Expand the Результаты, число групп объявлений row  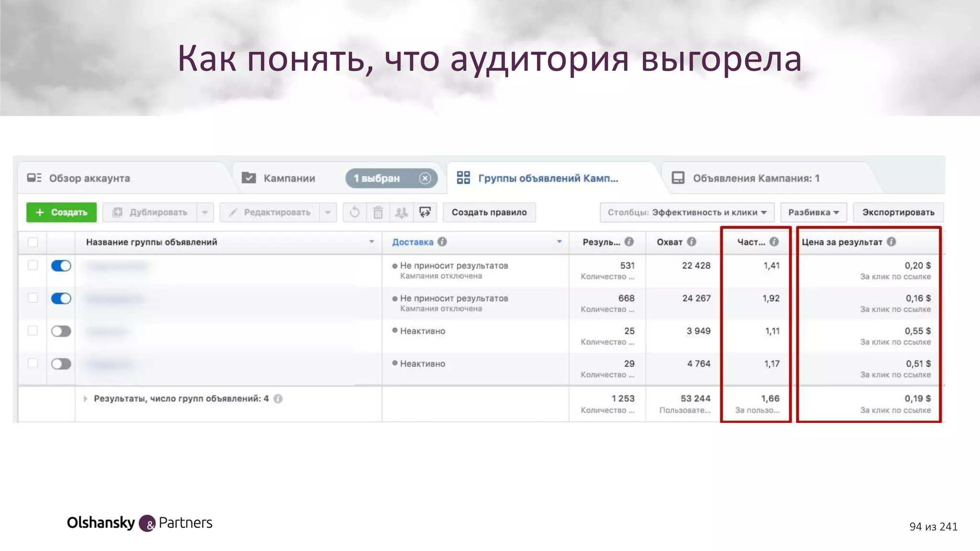[x=85, y=398]
